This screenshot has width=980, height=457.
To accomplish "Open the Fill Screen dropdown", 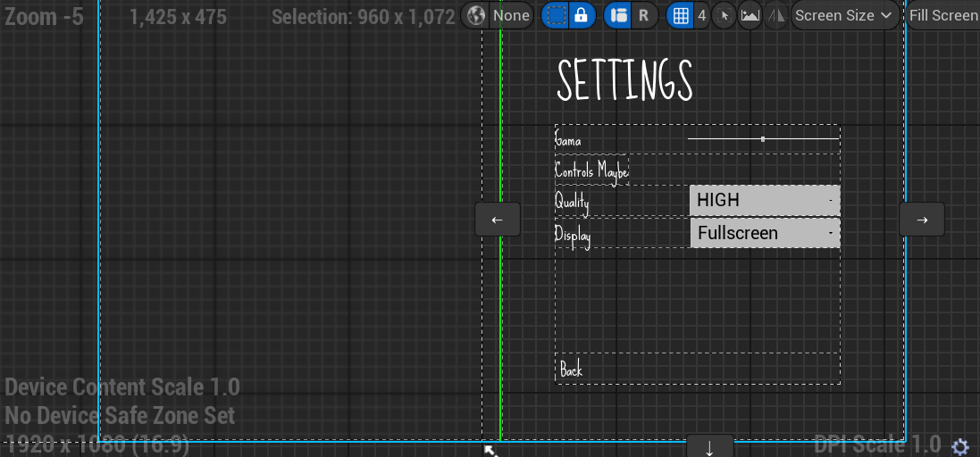I will click(x=942, y=15).
